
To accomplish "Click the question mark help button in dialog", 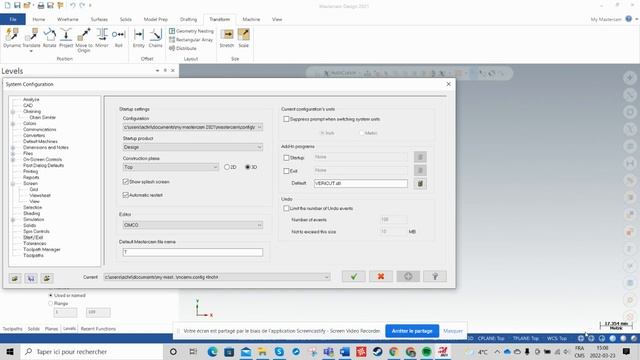I will 435,276.
